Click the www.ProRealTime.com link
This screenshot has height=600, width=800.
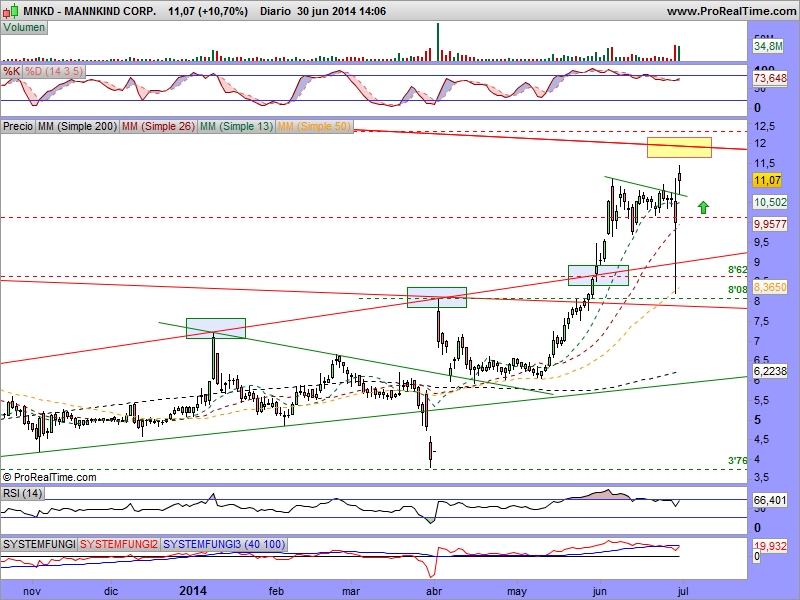731,11
